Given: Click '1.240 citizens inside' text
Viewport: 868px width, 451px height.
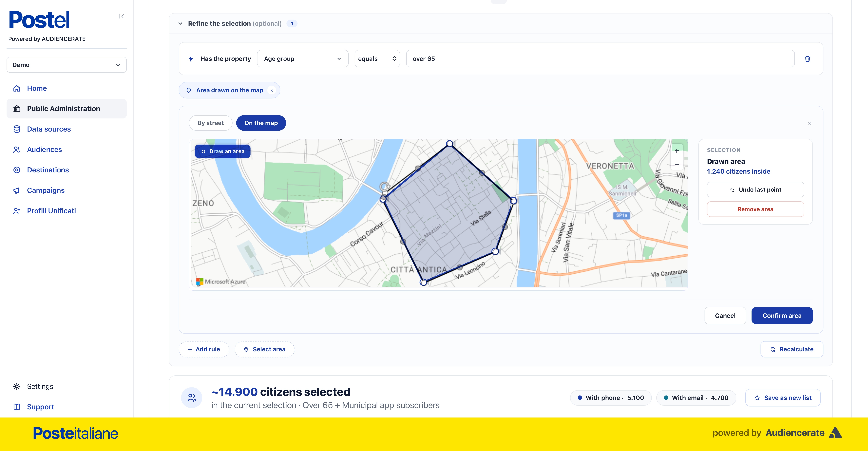Looking at the screenshot, I should point(739,171).
